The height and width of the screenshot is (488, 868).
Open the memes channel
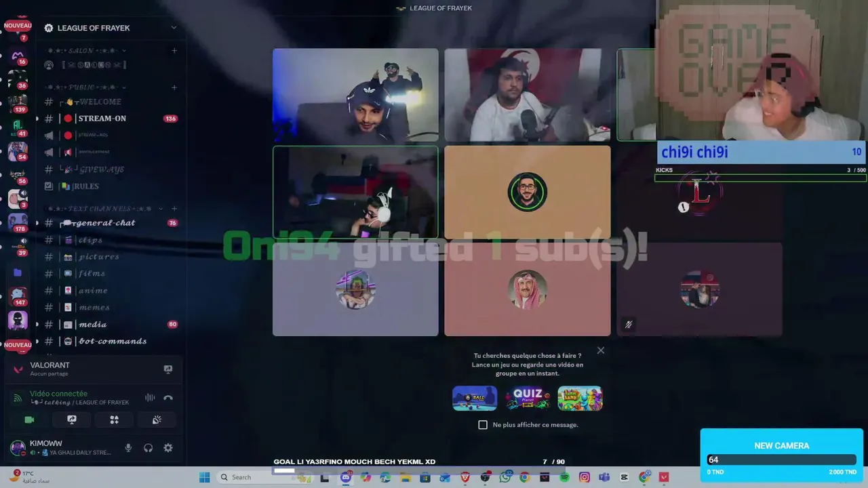111,308
